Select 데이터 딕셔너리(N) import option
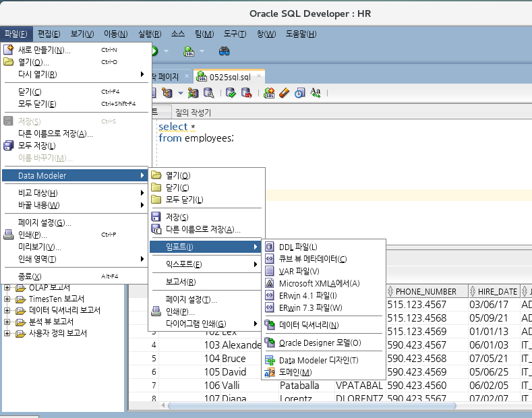532x418 pixels. coord(324,326)
